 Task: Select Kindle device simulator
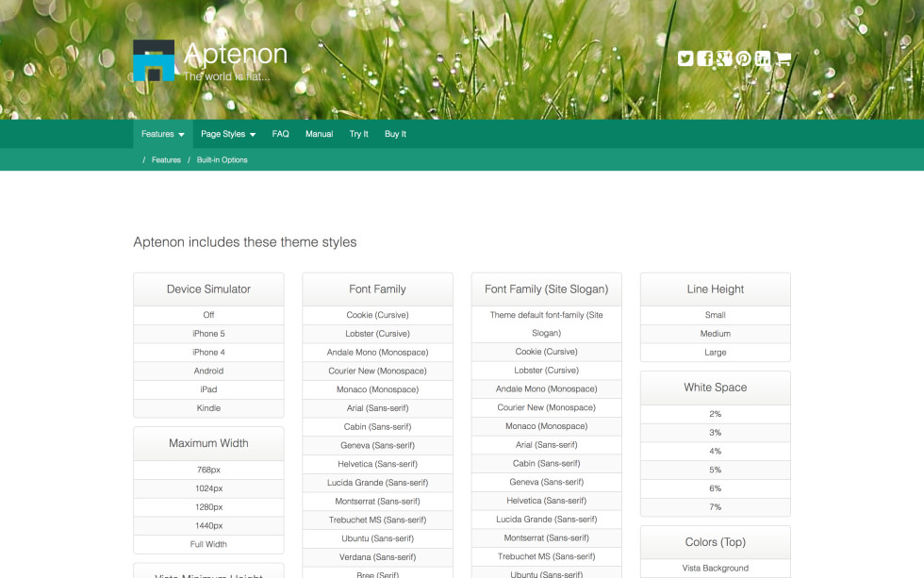[x=208, y=407]
